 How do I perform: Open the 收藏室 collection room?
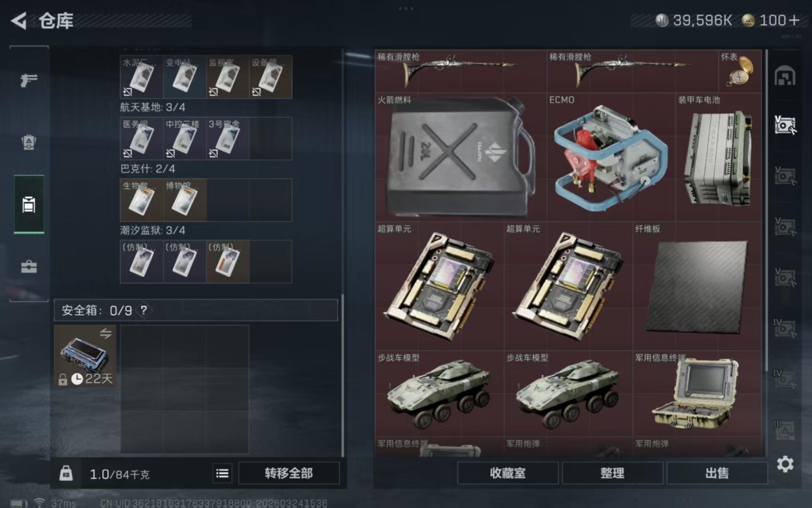507,473
